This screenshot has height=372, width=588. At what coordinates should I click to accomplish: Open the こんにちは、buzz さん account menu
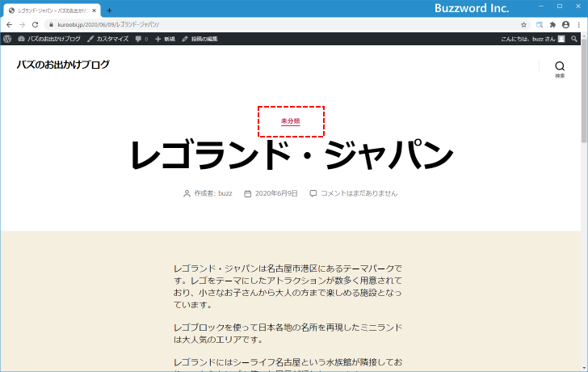click(532, 39)
